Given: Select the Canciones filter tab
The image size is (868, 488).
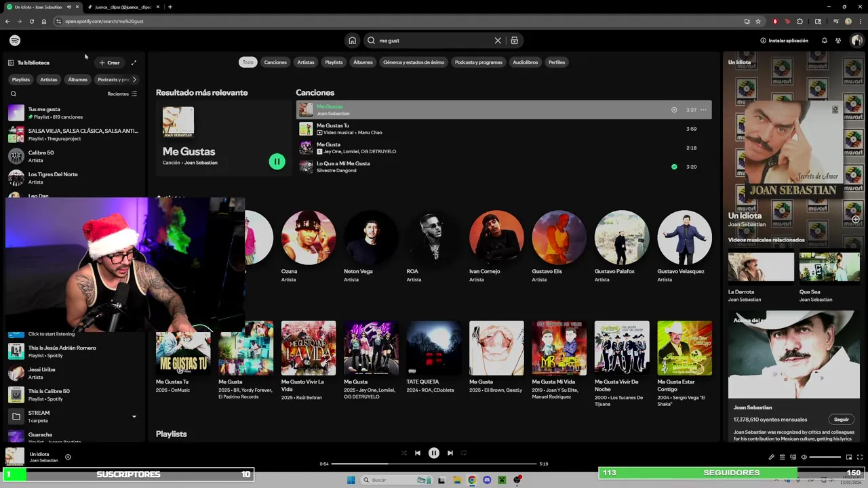Looking at the screenshot, I should click(275, 62).
